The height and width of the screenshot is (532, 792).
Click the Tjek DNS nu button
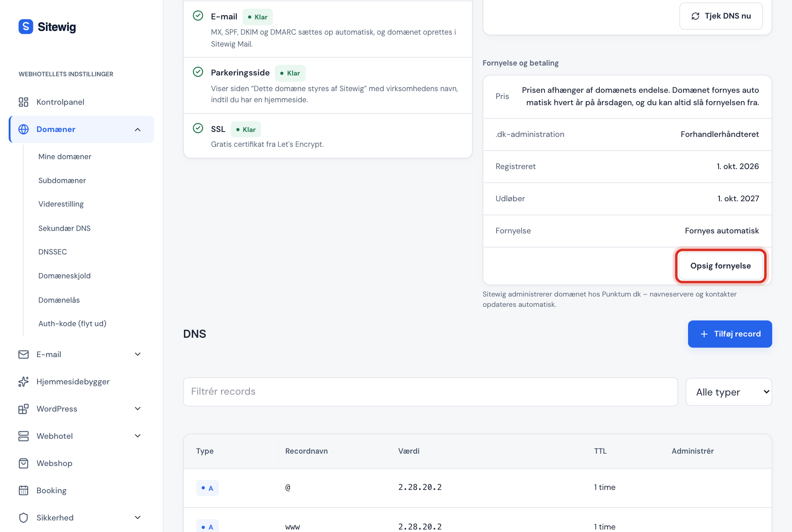point(721,16)
